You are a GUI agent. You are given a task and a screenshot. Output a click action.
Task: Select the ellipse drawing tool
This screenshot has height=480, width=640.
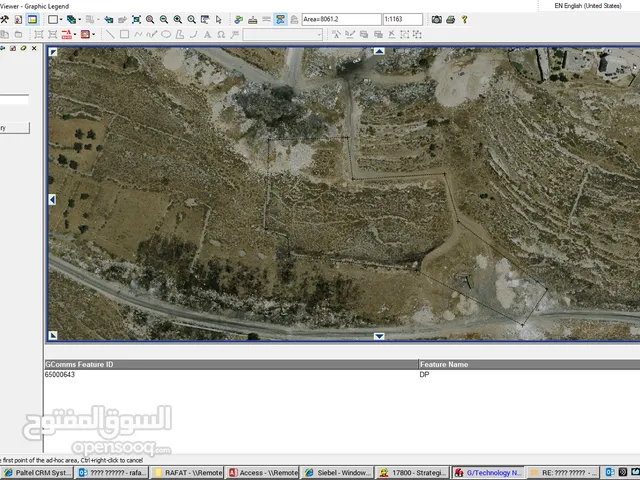pos(166,34)
